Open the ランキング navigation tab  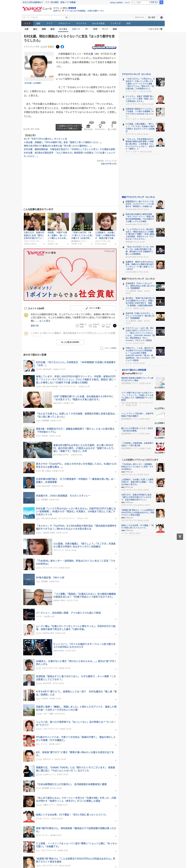(x=115, y=24)
